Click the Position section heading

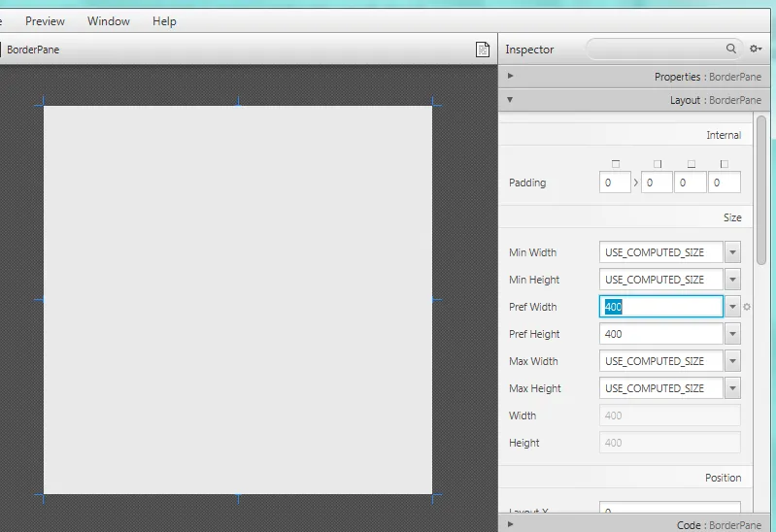point(723,478)
